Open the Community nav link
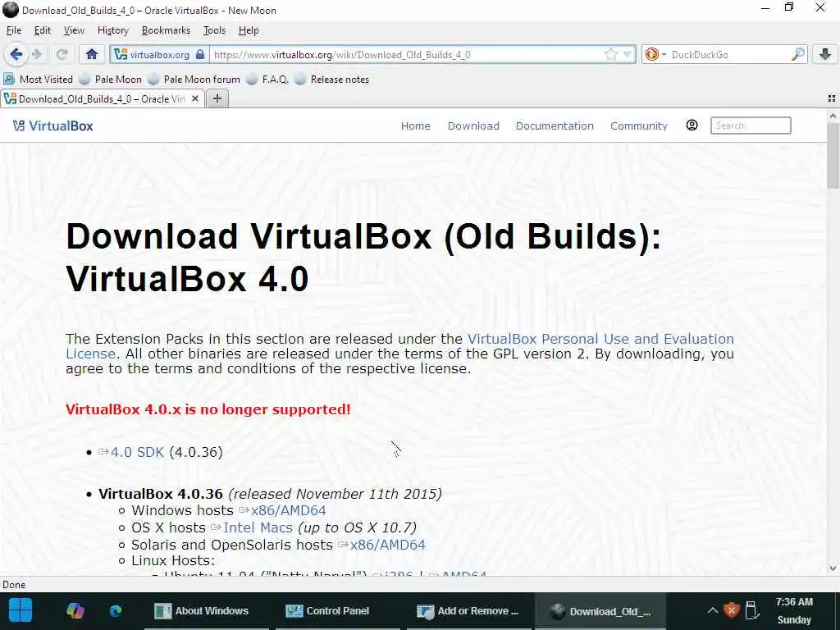The height and width of the screenshot is (630, 840). (638, 126)
